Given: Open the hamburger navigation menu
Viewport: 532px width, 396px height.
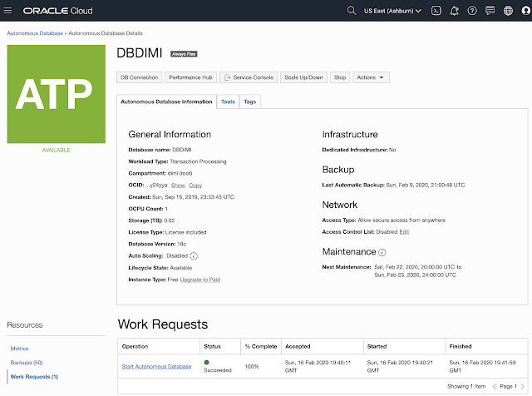Looking at the screenshot, I should coord(7,11).
